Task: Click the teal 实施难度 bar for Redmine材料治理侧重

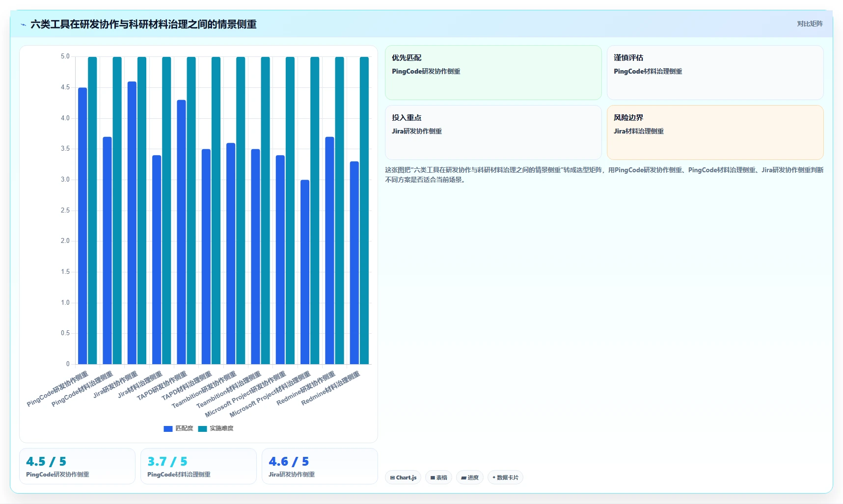Action: coord(364,211)
